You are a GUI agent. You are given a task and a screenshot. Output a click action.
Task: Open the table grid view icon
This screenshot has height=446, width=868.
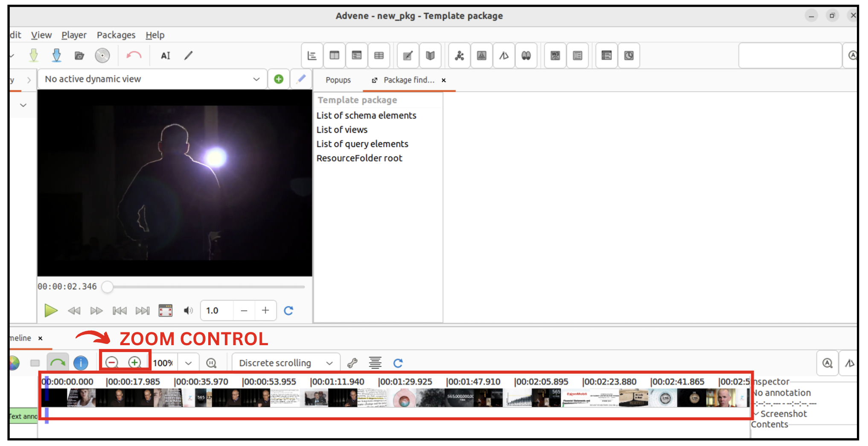379,56
